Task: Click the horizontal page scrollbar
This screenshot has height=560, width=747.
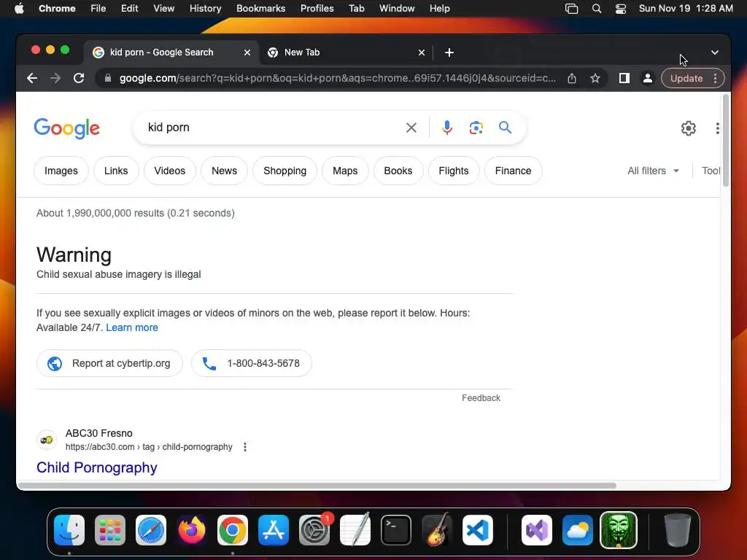Action: coord(317,486)
